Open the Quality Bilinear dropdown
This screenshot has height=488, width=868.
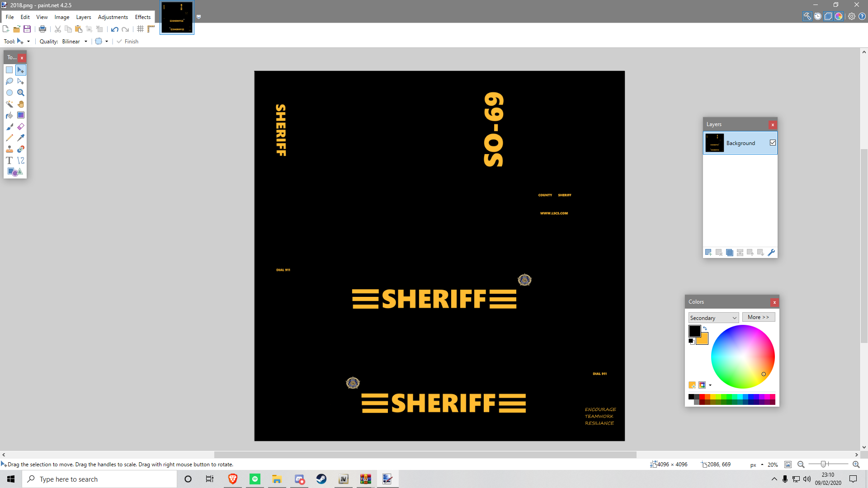75,42
